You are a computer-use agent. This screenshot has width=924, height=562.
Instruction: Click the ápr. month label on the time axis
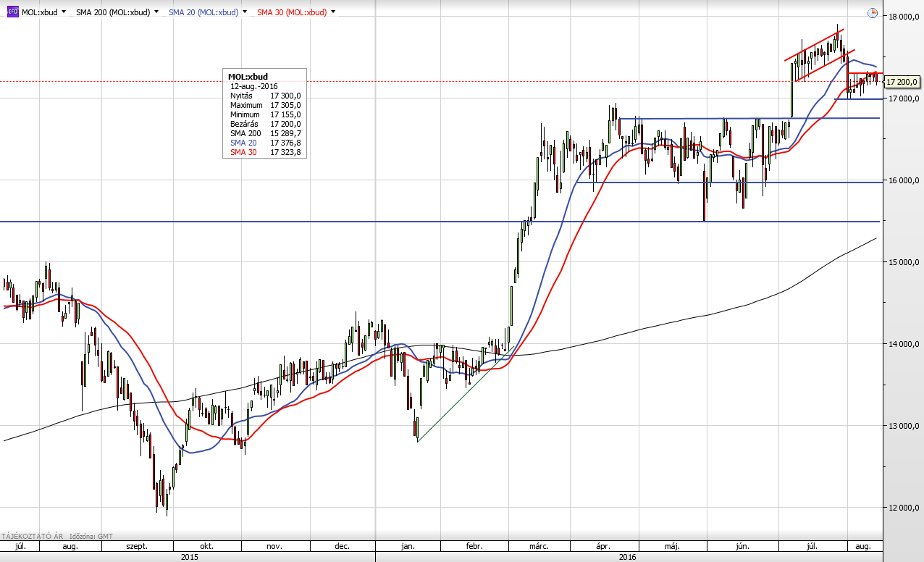point(604,546)
